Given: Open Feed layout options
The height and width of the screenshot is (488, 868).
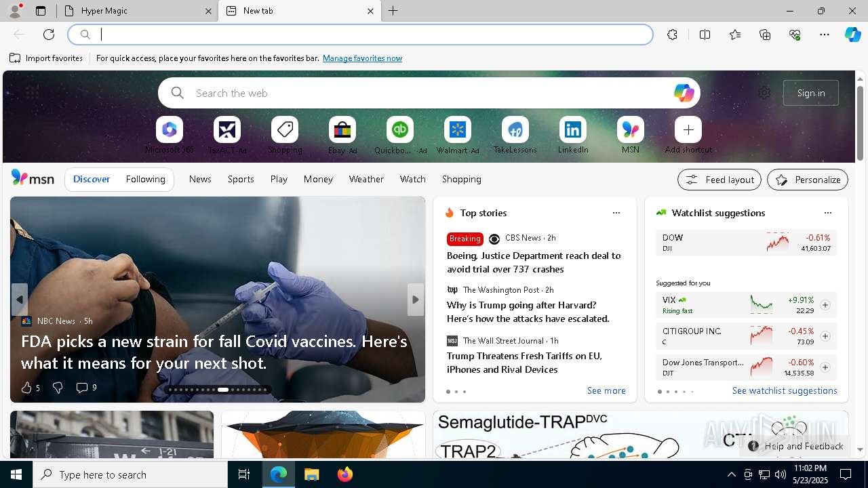Looking at the screenshot, I should [x=719, y=180].
